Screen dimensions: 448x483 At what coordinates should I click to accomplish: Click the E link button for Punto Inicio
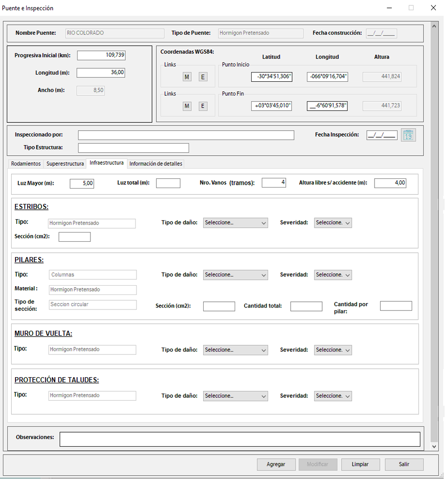coord(203,77)
